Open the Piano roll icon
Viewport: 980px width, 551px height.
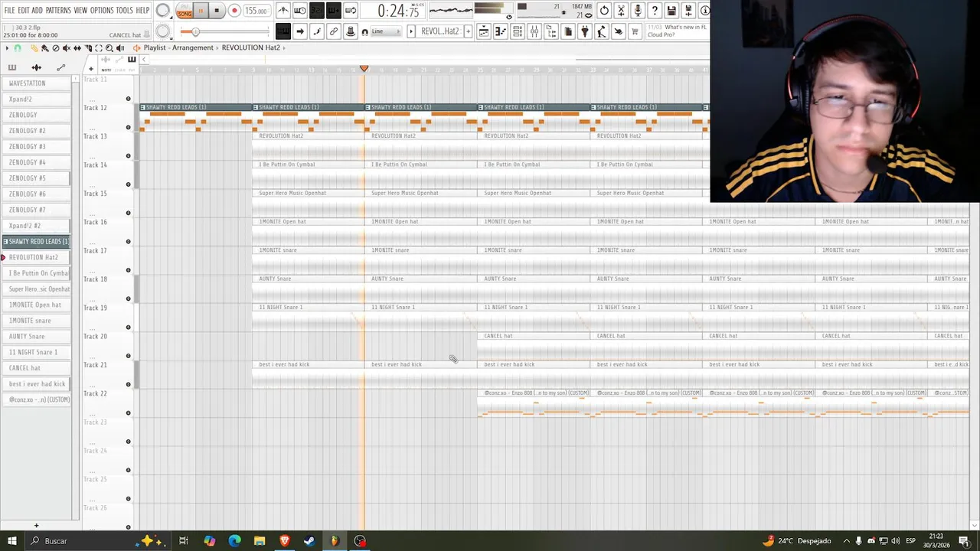(501, 31)
